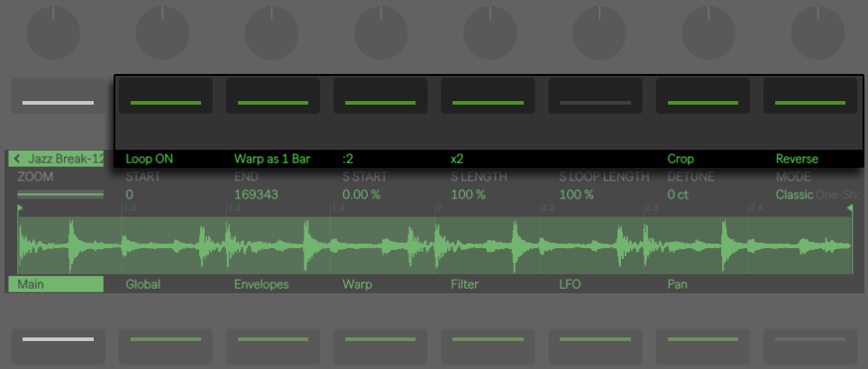Click the Crop label

[x=680, y=159]
